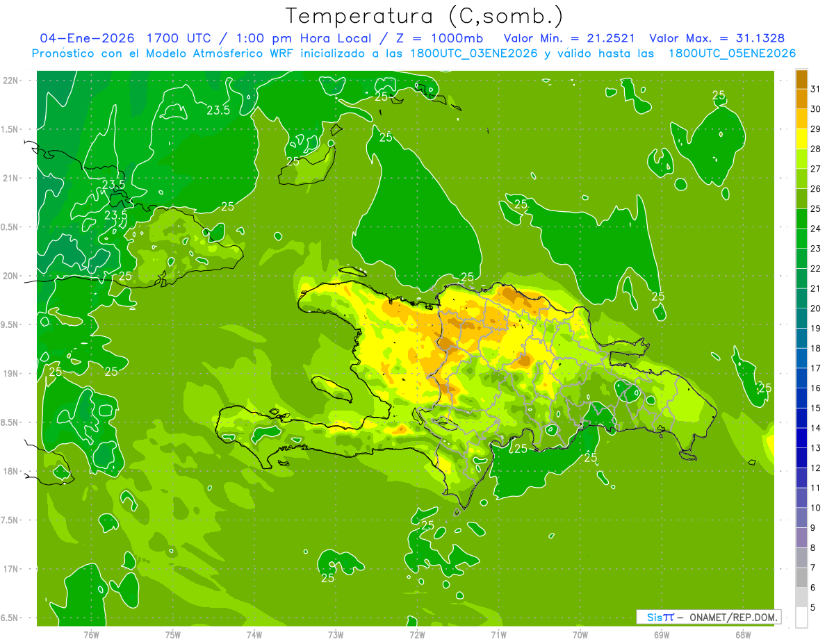Click the "10" color scale label
Image resolution: width=834 pixels, height=644 pixels.
pos(815,508)
